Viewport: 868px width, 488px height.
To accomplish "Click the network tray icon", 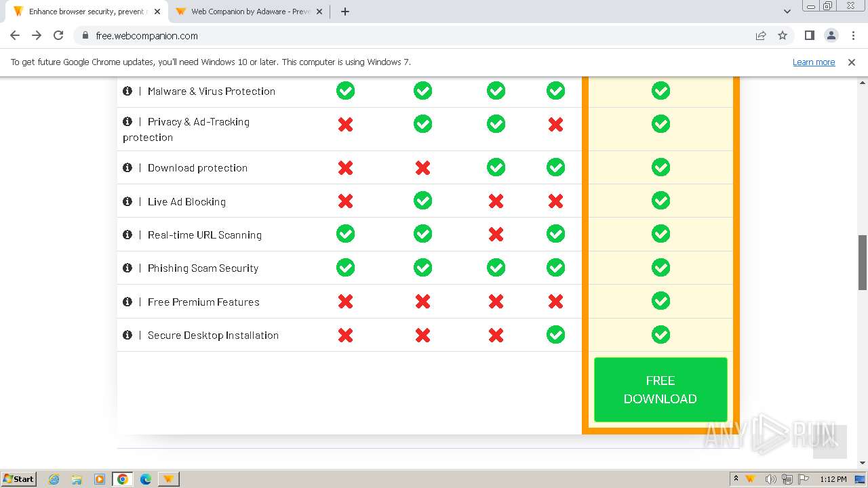I will coord(787,479).
